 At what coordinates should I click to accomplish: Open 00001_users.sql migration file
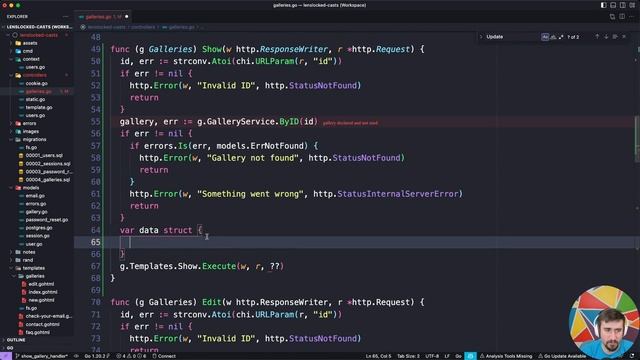[x=37, y=156]
